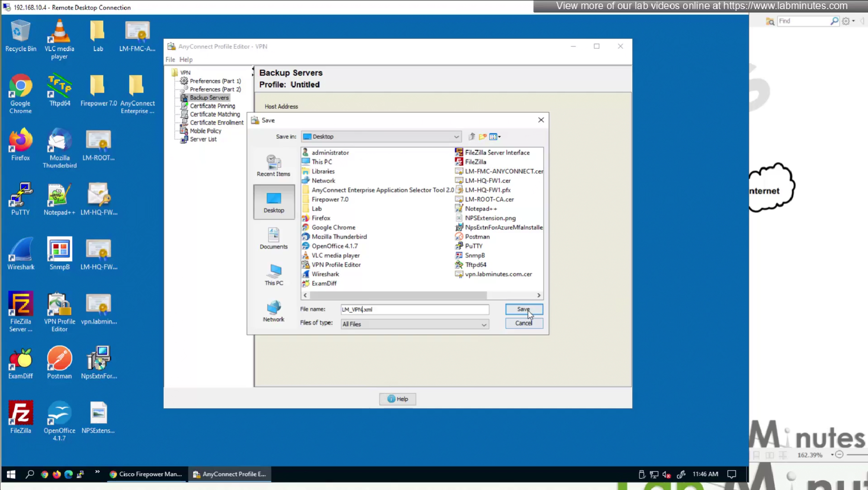This screenshot has width=868, height=490.
Task: Open the view menu icon in Save dialog
Action: tap(495, 137)
